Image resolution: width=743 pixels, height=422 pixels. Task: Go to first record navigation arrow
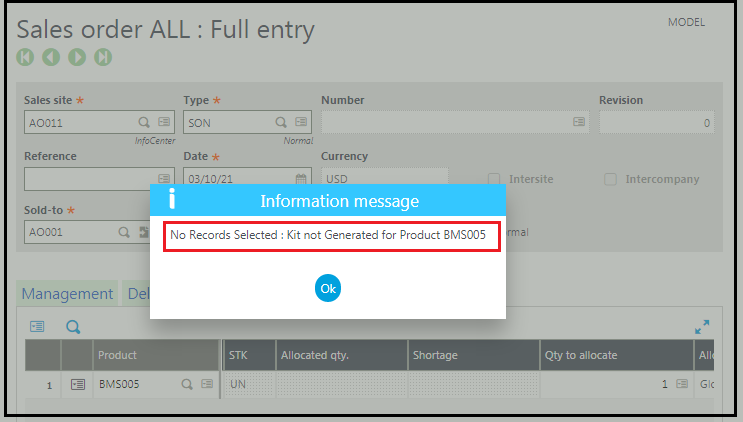[25, 57]
